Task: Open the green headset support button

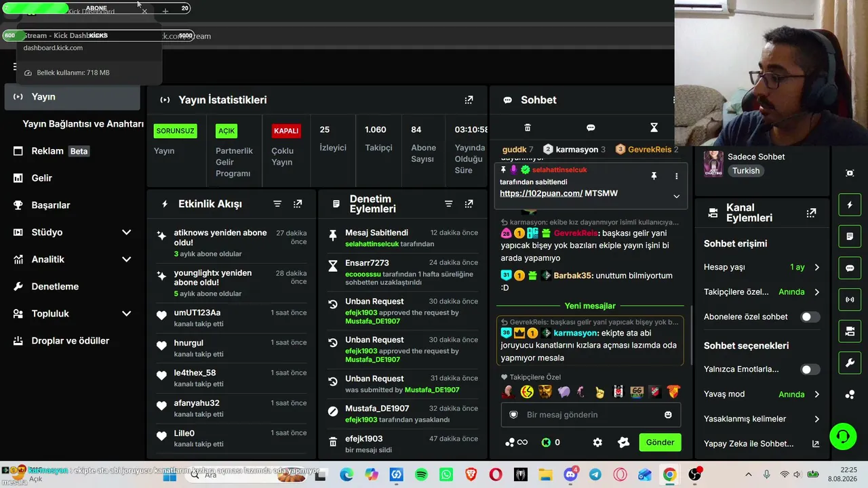Action: tap(843, 435)
